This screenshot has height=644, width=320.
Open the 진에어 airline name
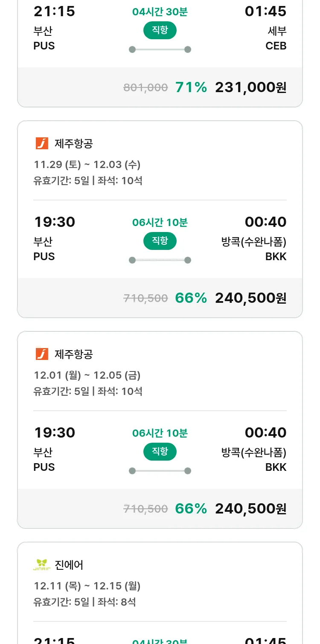pos(69,565)
